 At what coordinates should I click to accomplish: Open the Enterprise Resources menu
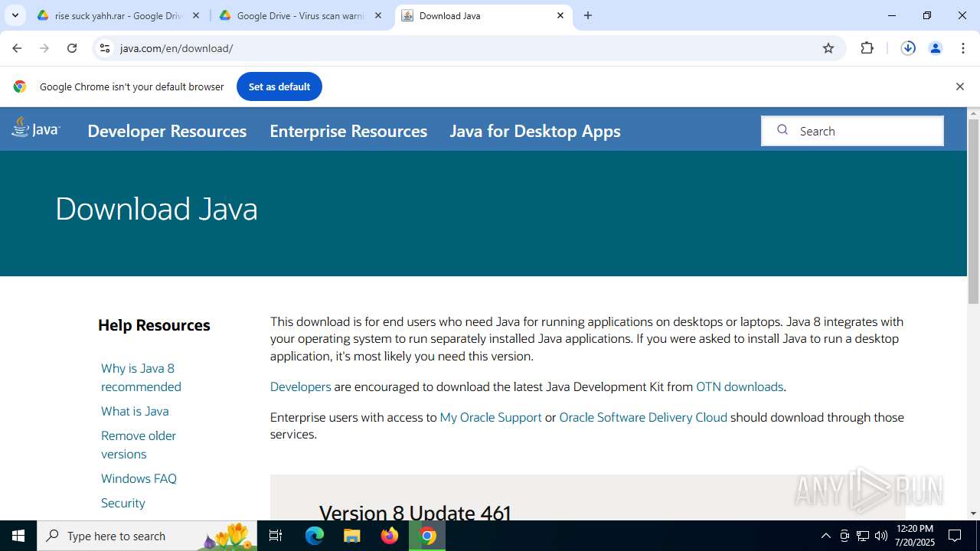[348, 131]
